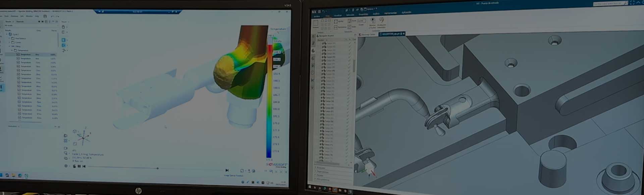Jump to the first animation frame
The height and width of the screenshot is (195, 644).
click(84, 166)
